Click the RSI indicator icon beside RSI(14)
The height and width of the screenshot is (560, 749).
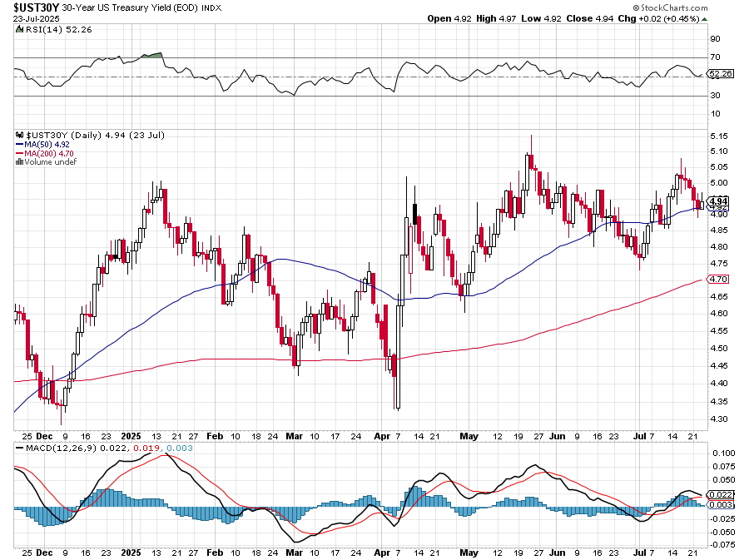click(19, 30)
